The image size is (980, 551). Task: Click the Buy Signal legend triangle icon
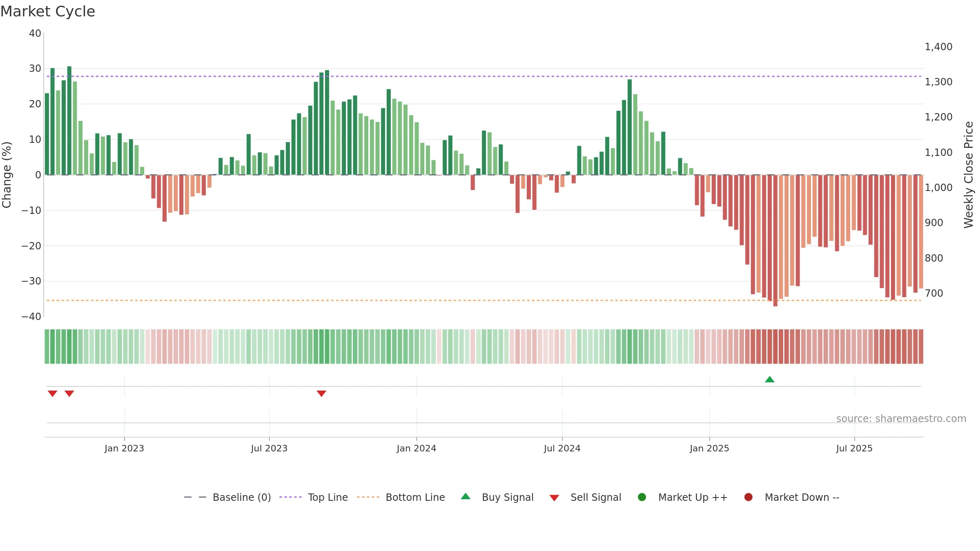pyautogui.click(x=465, y=496)
